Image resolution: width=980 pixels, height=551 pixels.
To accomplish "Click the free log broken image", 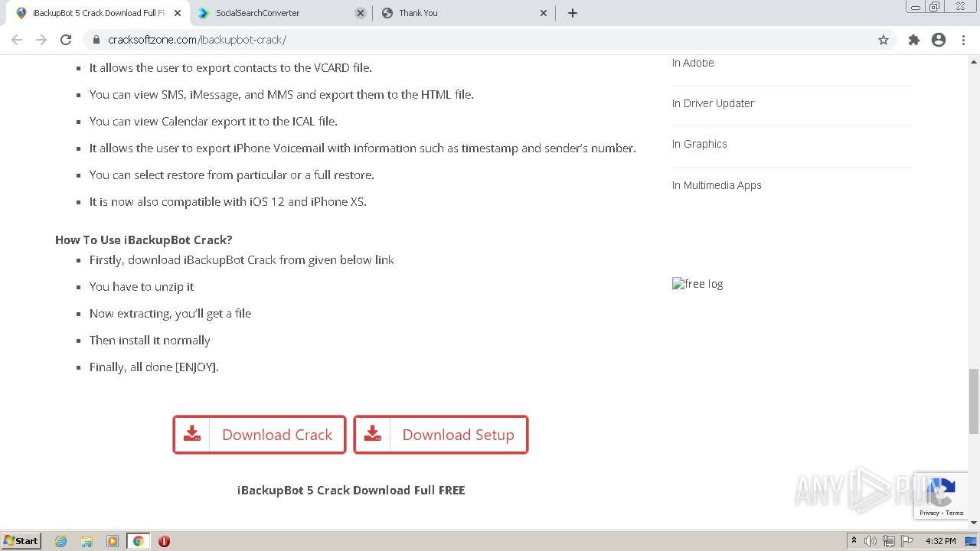I will point(697,284).
